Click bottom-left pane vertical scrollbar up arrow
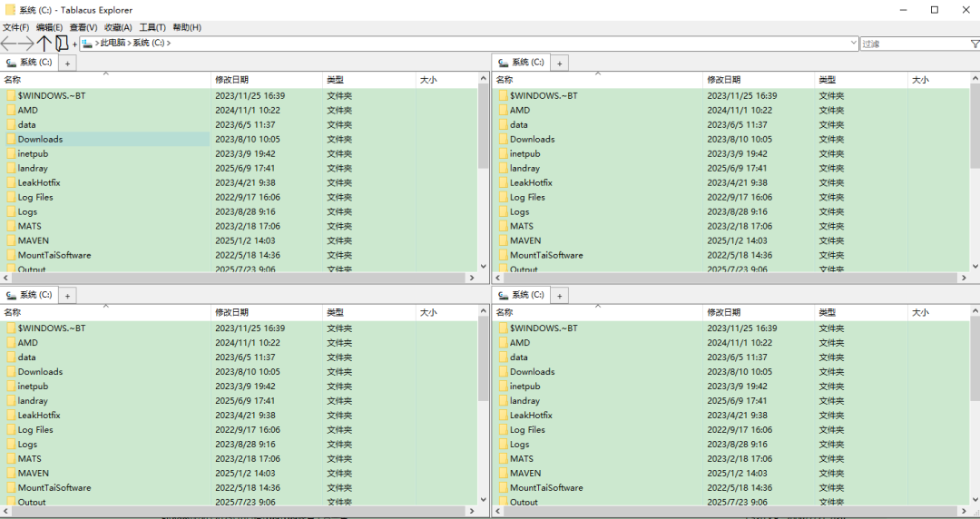This screenshot has width=980, height=519. coord(483,311)
